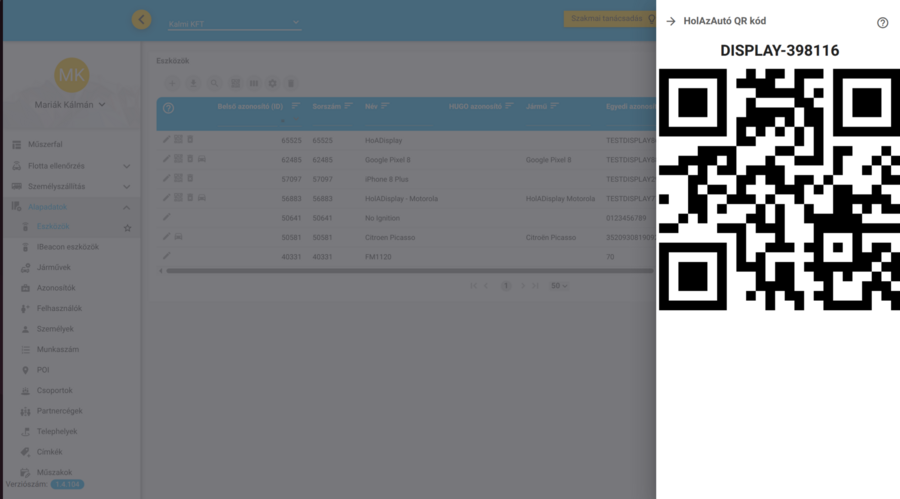Toggle favorite star next to Eszközök
The image size is (900, 499).
pos(127,228)
